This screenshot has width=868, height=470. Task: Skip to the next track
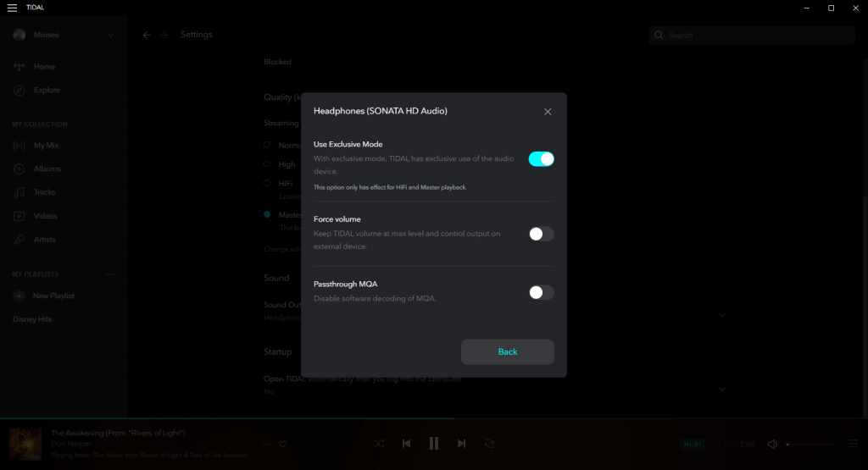[461, 443]
